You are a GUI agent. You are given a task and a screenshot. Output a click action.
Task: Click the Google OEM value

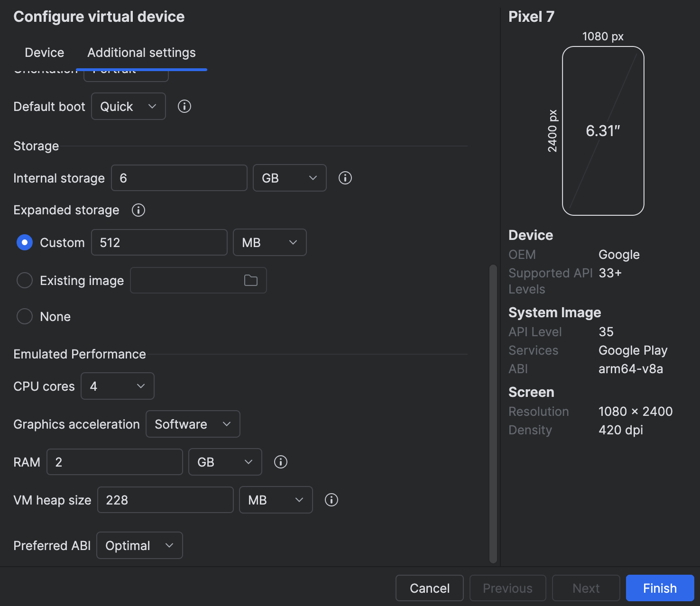619,255
